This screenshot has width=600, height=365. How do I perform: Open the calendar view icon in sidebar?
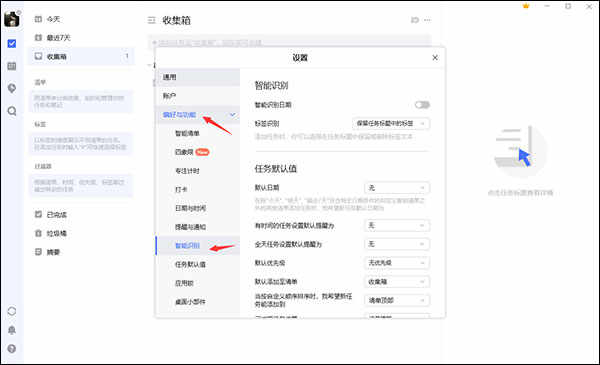pyautogui.click(x=12, y=66)
